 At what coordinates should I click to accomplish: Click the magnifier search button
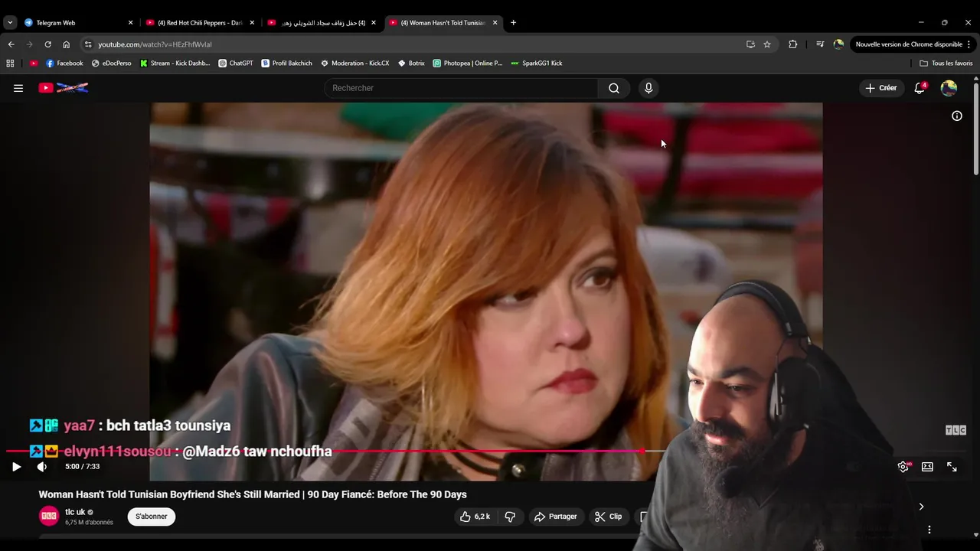click(614, 88)
